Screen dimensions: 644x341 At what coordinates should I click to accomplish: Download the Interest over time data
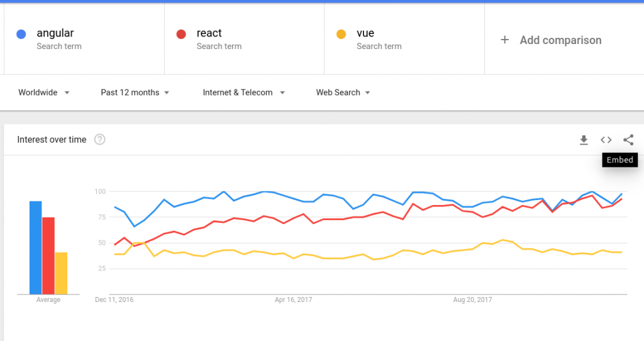(584, 140)
